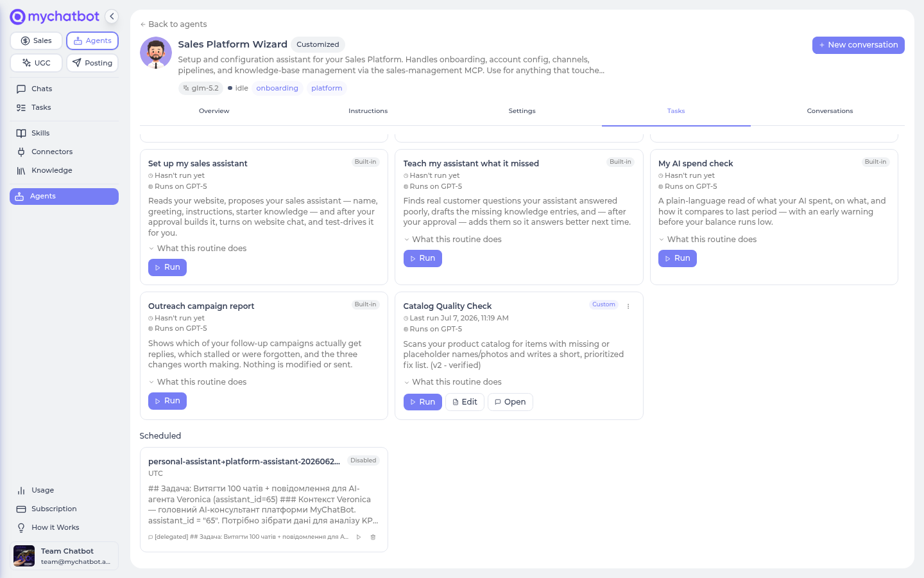The width and height of the screenshot is (924, 578).
Task: Open the How it Works page
Action: pyautogui.click(x=64, y=527)
